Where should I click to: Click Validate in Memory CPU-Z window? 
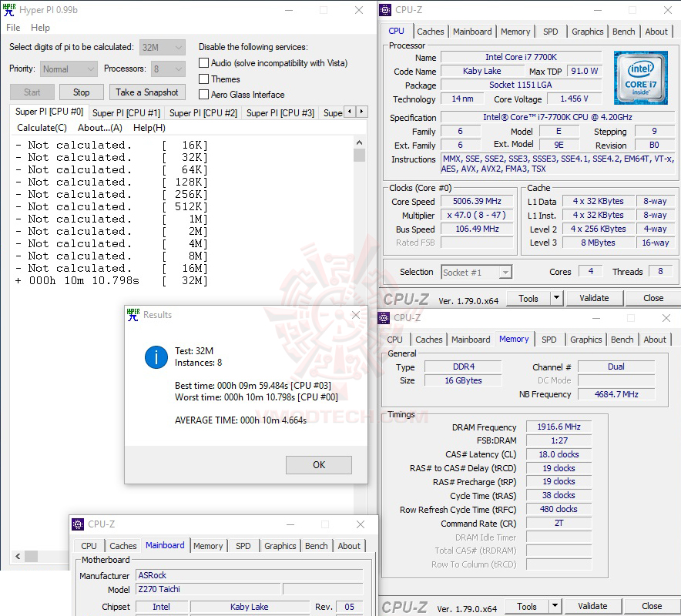coord(592,607)
